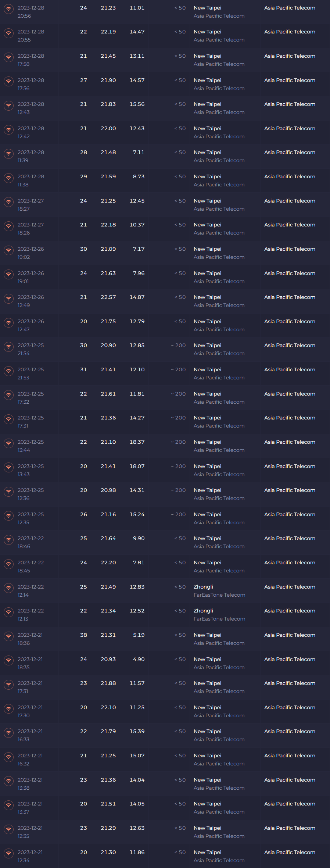
Task: Open the 2023-12-28 20:55 test date
Action: [31, 36]
